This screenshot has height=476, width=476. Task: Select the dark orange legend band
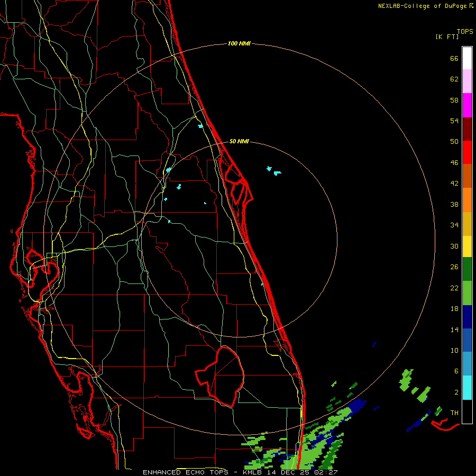pyautogui.click(x=467, y=176)
